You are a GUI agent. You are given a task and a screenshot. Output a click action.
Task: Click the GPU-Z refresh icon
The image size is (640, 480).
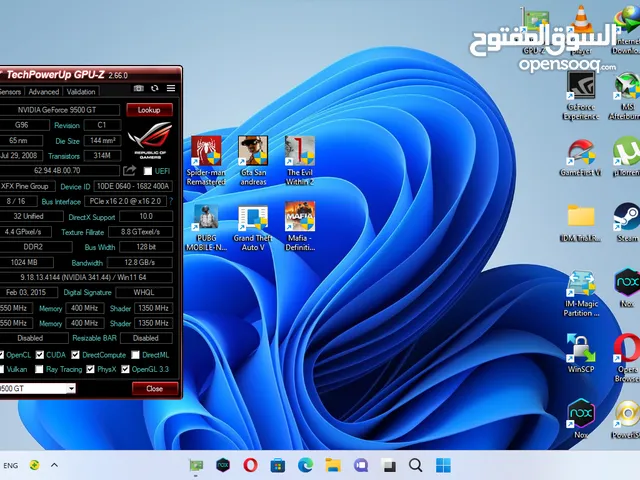pyautogui.click(x=155, y=88)
